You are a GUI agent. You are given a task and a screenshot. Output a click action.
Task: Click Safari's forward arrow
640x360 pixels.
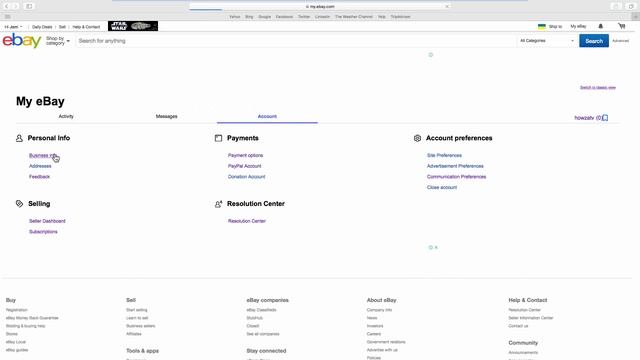16,6
